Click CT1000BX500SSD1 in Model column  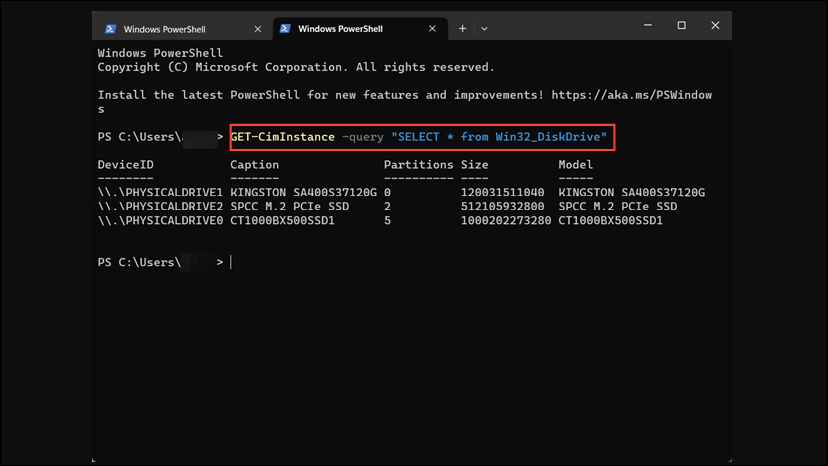[x=610, y=221]
